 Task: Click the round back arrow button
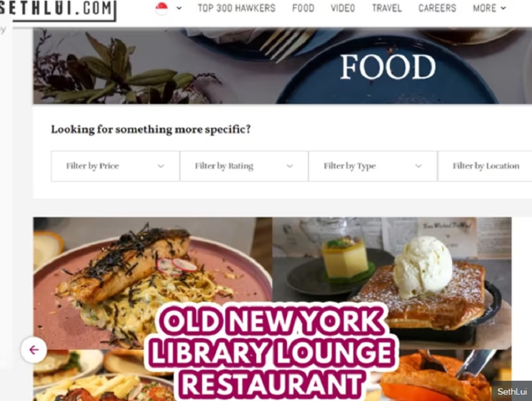[x=34, y=350]
